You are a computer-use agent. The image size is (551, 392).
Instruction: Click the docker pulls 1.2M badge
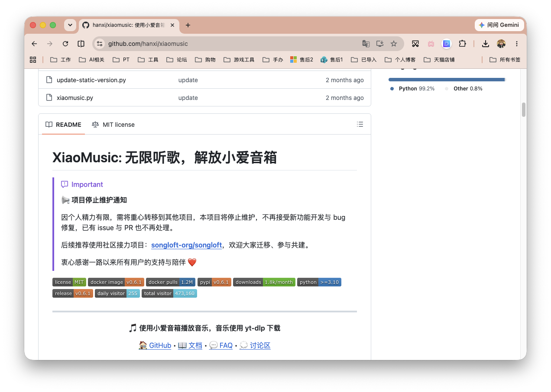click(171, 282)
